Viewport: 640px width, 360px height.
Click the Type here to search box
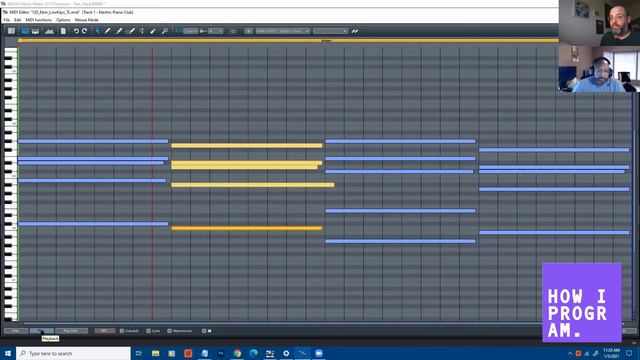[x=73, y=353]
